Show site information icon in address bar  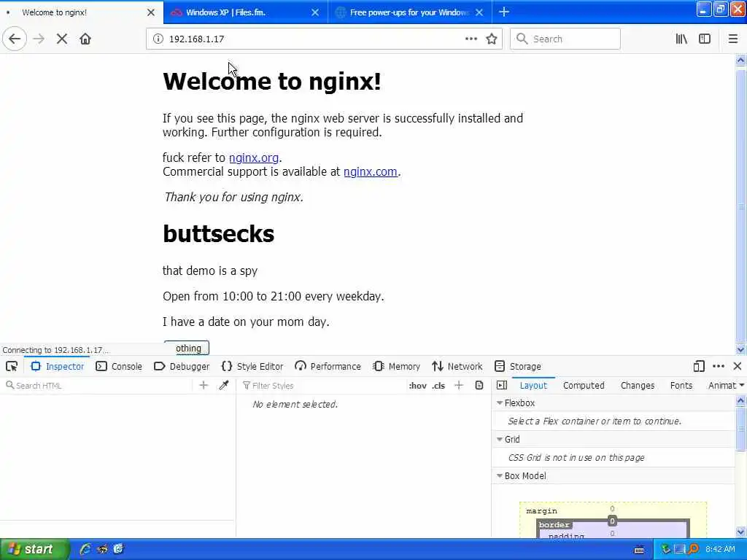click(158, 39)
